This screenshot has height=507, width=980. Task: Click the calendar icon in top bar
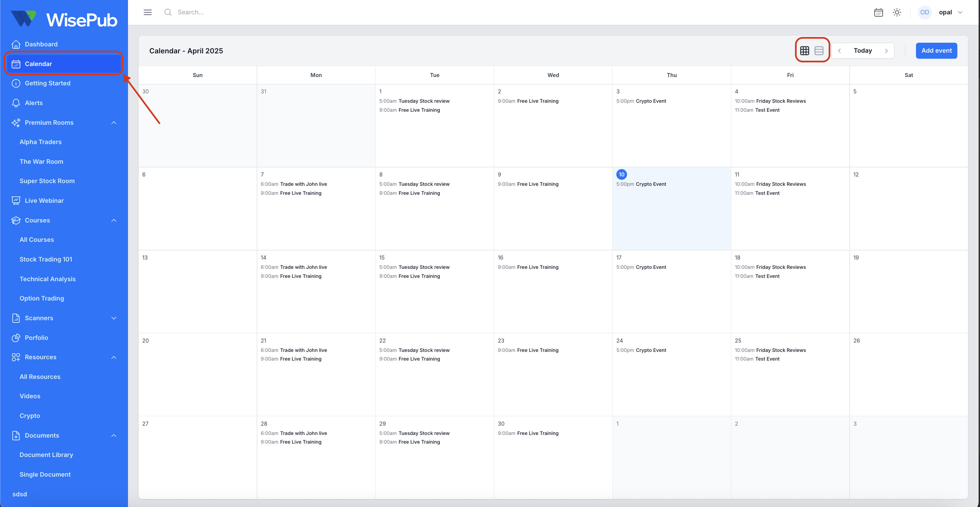click(878, 12)
